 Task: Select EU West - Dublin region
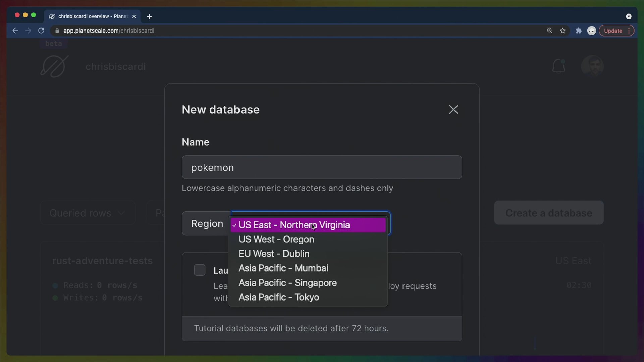(308, 254)
